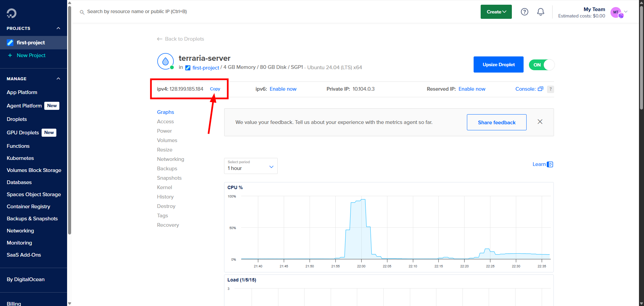Launch the Console using its icon
This screenshot has height=306, width=644.
pos(540,89)
